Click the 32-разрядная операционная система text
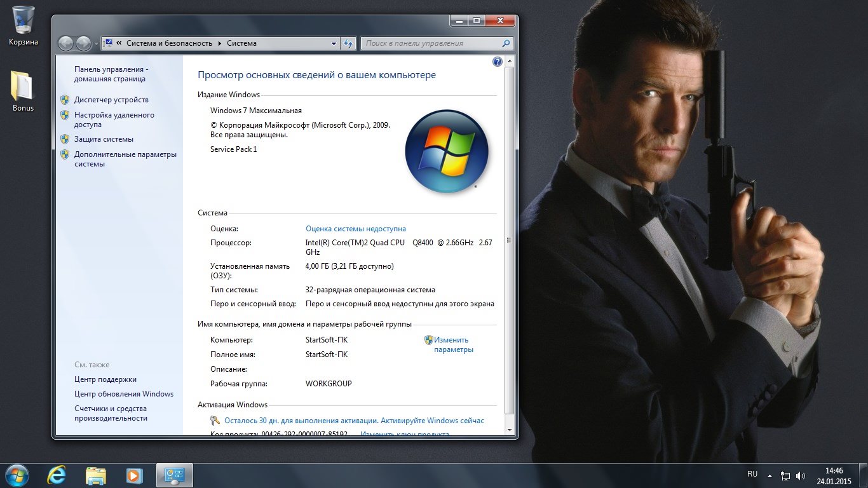This screenshot has width=868, height=488. (x=370, y=290)
